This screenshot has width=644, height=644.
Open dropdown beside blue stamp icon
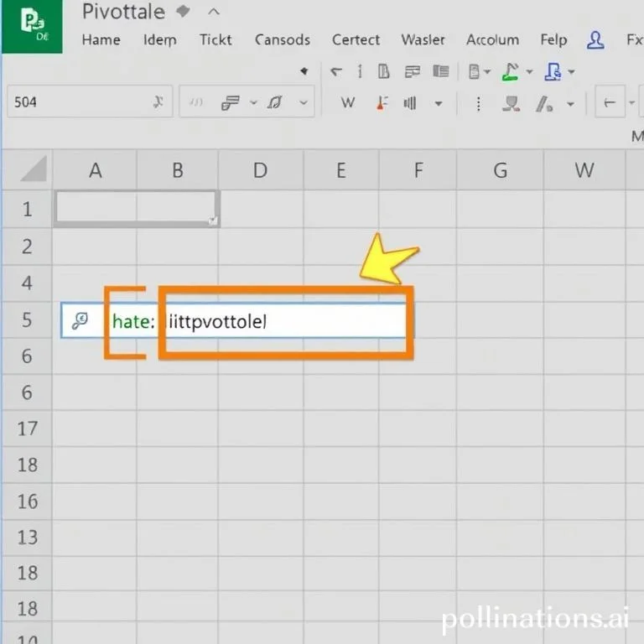(x=571, y=72)
